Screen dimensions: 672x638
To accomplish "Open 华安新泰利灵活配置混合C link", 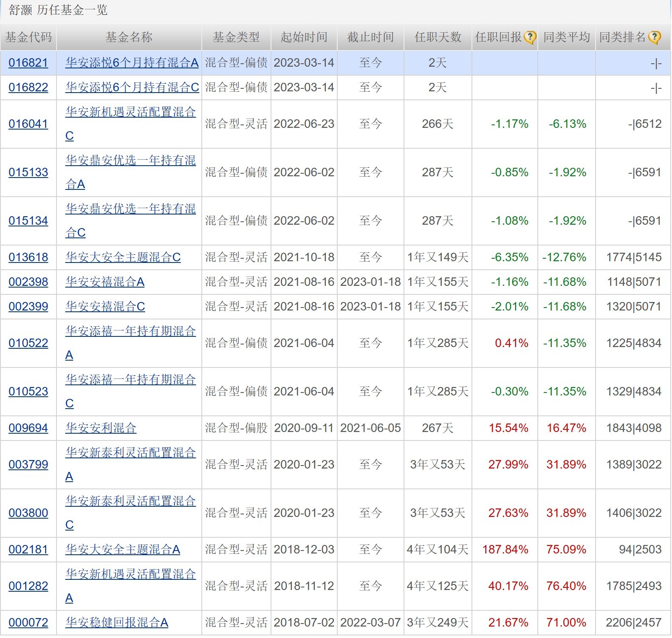I will [130, 513].
